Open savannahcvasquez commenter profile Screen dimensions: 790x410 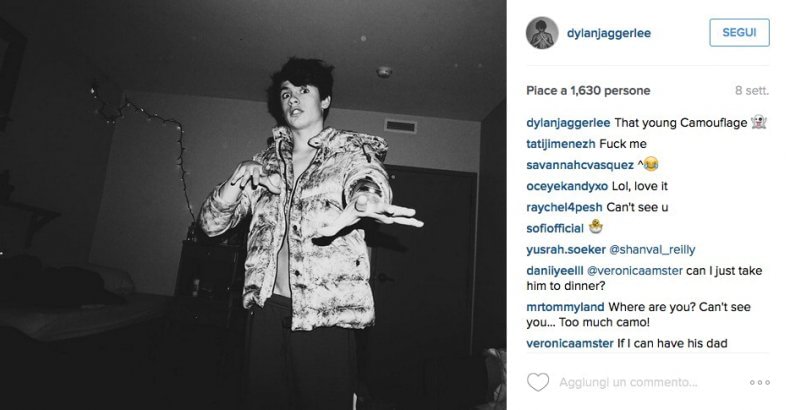580,165
